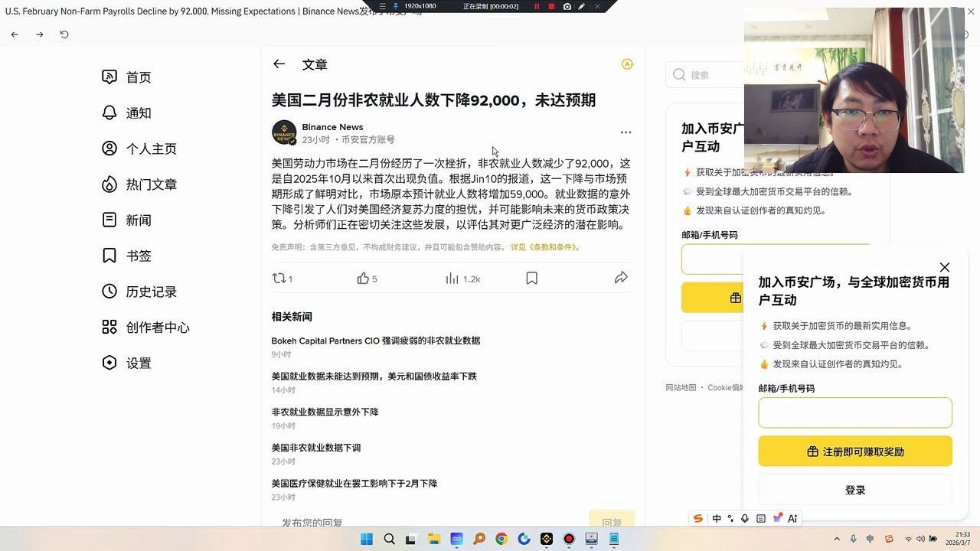Open the recorder hamburger menu icon
The image size is (980, 551).
coord(383,6)
